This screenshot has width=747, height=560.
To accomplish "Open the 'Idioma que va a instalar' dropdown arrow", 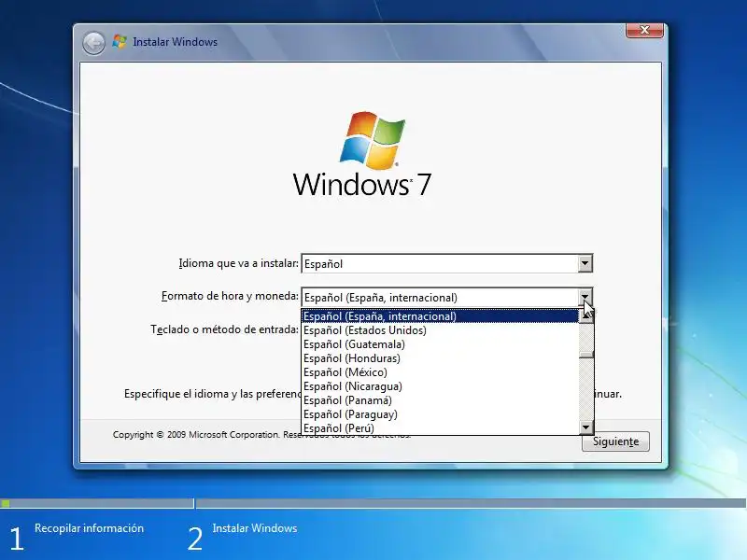I will tap(585, 263).
